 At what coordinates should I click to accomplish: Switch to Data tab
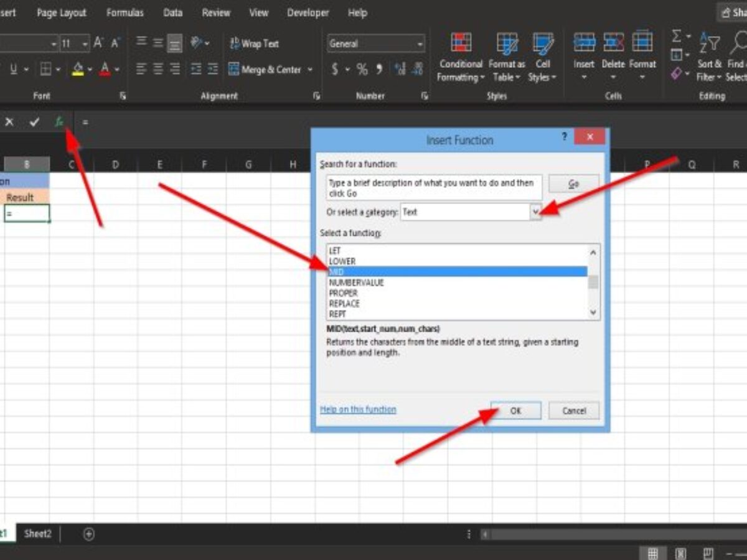[172, 12]
